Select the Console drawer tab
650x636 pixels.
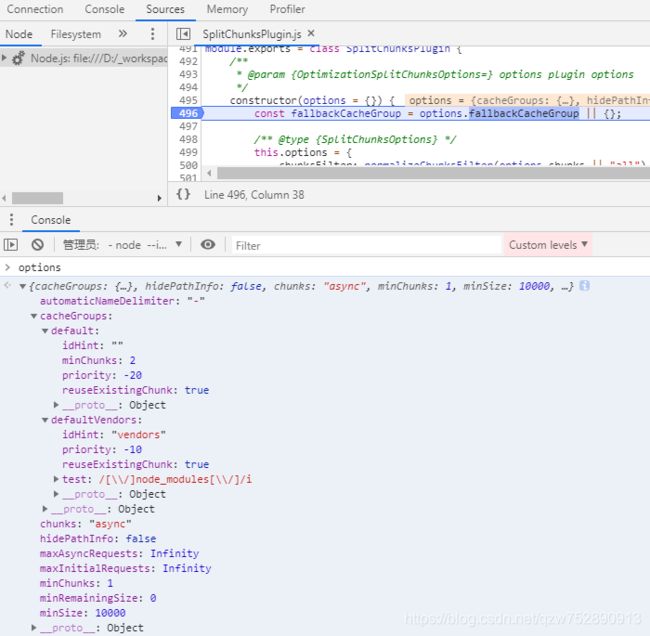click(x=51, y=220)
